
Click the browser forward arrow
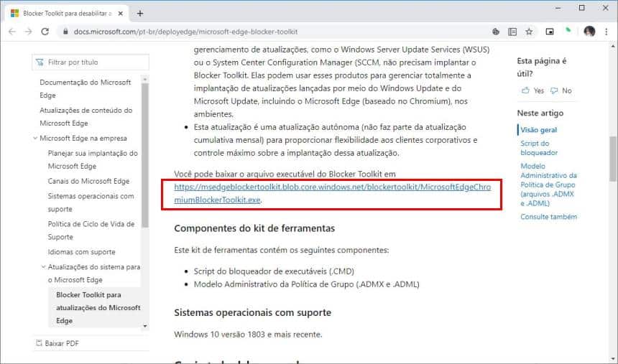[x=28, y=32]
